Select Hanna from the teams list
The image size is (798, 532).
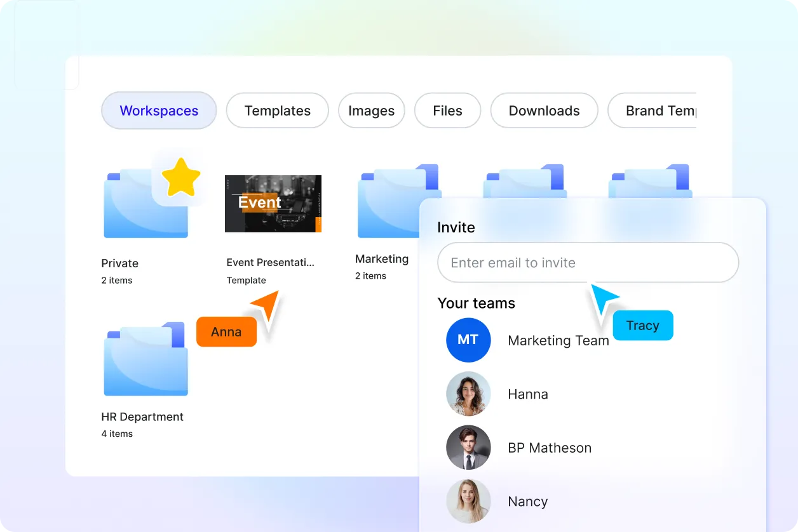pyautogui.click(x=528, y=394)
